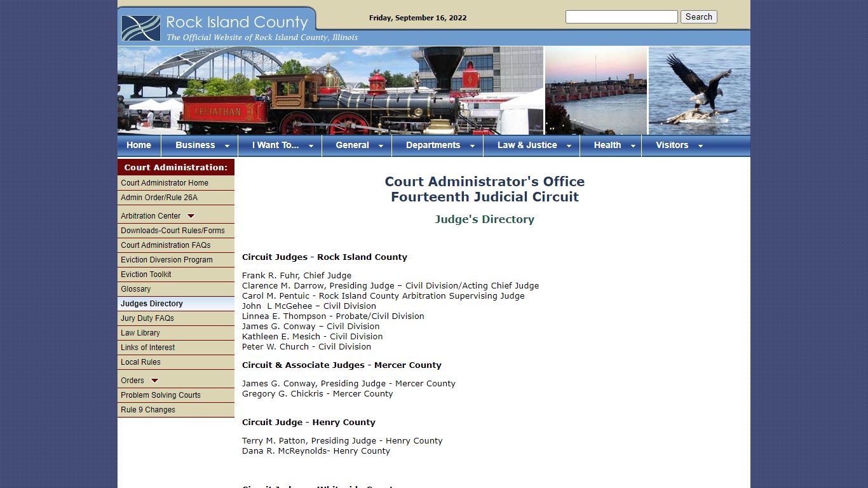The height and width of the screenshot is (488, 868).
Task: Select the Clarence M. Darrow entry
Action: click(390, 286)
